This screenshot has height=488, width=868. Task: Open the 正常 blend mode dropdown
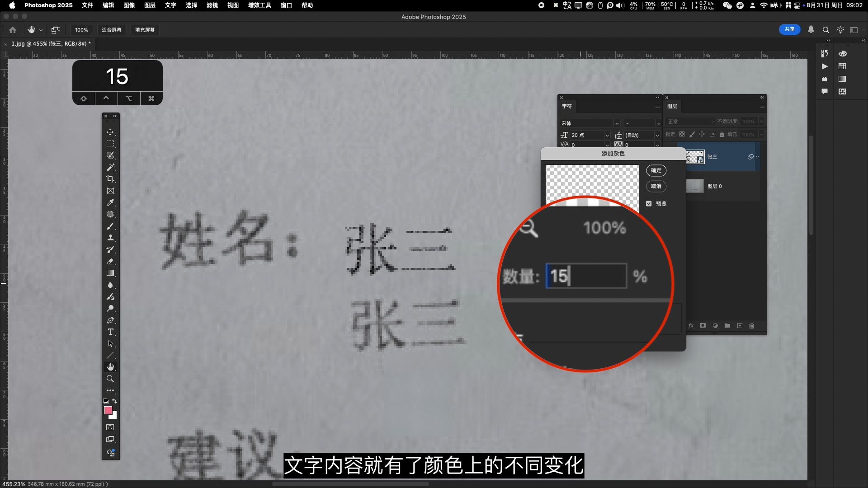[x=690, y=121]
